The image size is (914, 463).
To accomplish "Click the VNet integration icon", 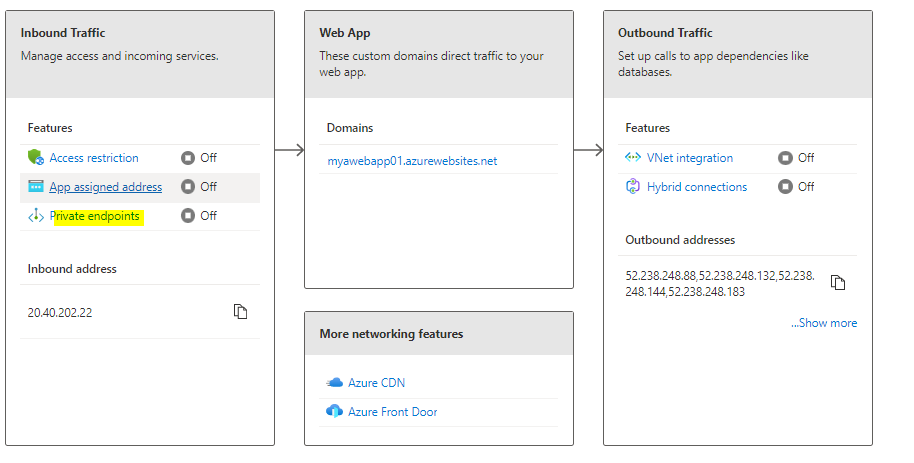I will [633, 158].
